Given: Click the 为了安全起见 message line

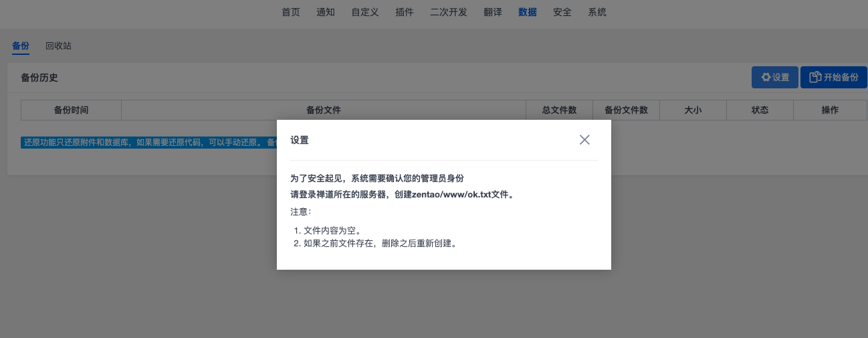Looking at the screenshot, I should coord(377,178).
